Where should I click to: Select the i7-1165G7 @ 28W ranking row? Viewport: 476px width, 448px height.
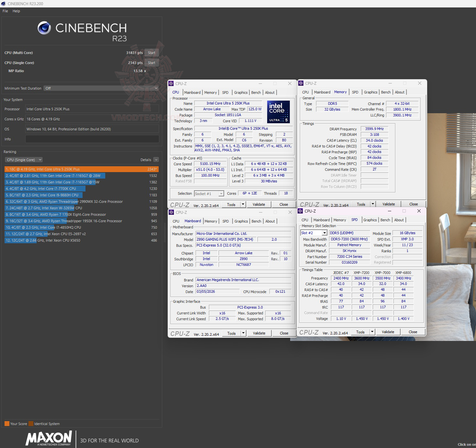pyautogui.click(x=82, y=176)
